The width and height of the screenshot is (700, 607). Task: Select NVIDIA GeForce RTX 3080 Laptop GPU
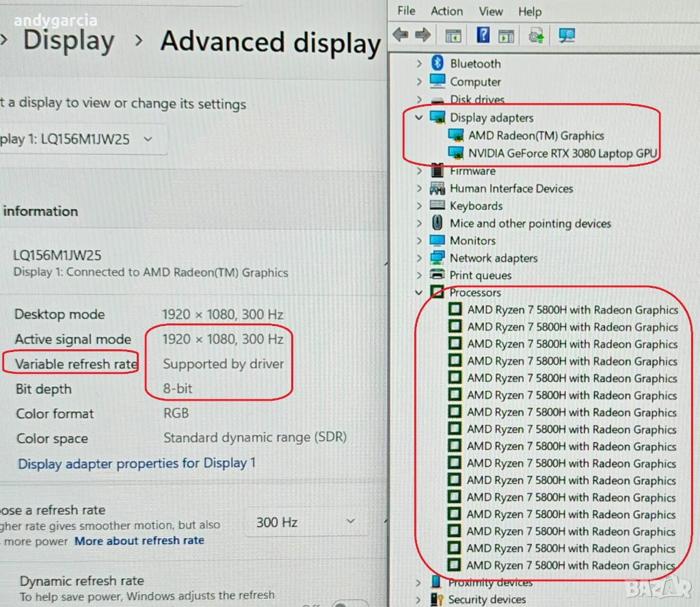[x=562, y=153]
